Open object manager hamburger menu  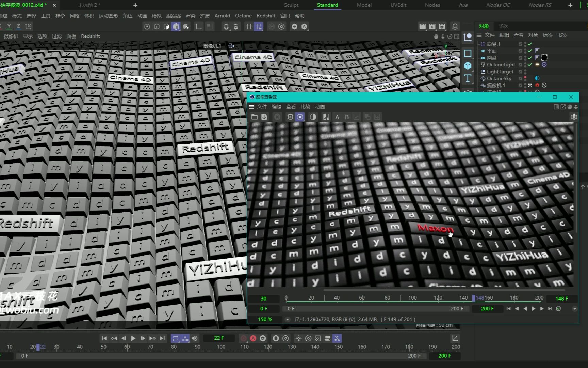(479, 35)
